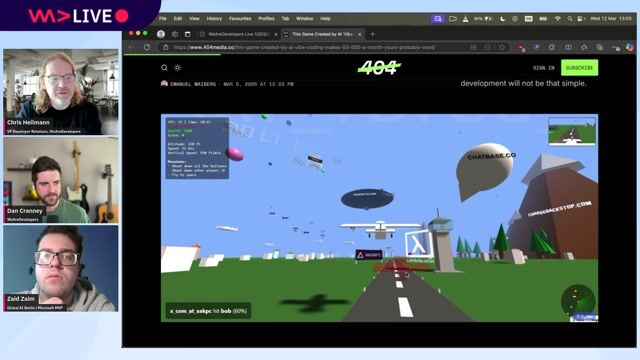Open the Wi-Fi menu bar icon

(558, 19)
